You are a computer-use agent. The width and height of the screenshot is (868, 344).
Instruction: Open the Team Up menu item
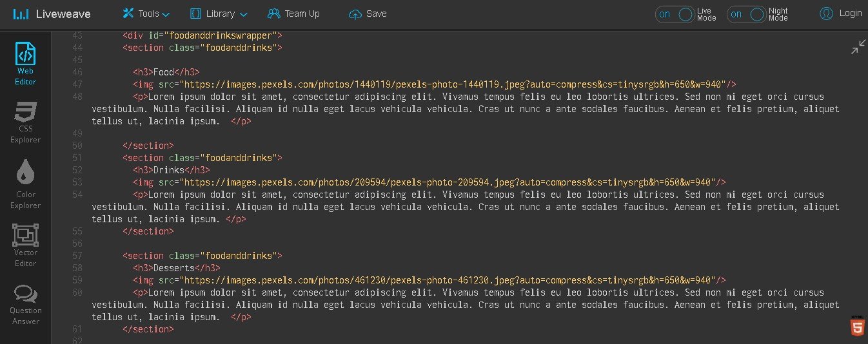293,14
